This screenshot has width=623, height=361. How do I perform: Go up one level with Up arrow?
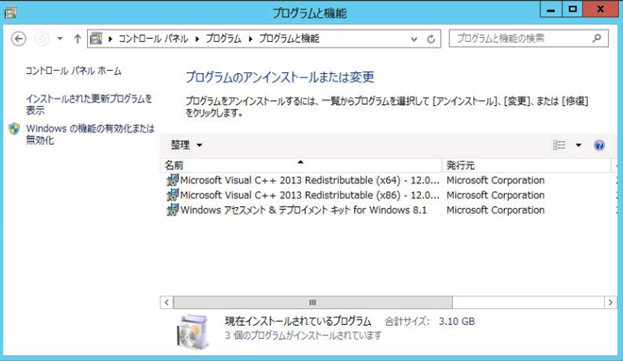[77, 39]
